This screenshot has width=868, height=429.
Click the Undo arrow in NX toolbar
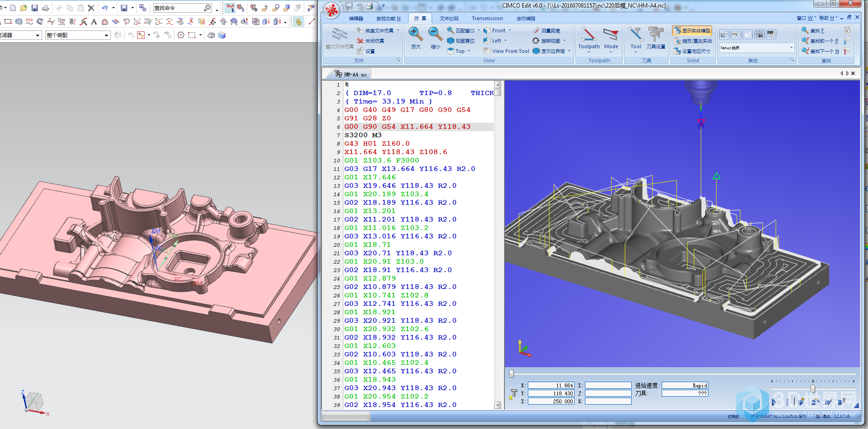click(x=105, y=8)
